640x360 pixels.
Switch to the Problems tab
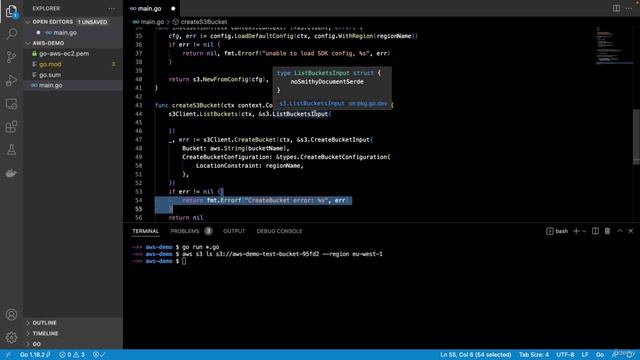[191, 231]
